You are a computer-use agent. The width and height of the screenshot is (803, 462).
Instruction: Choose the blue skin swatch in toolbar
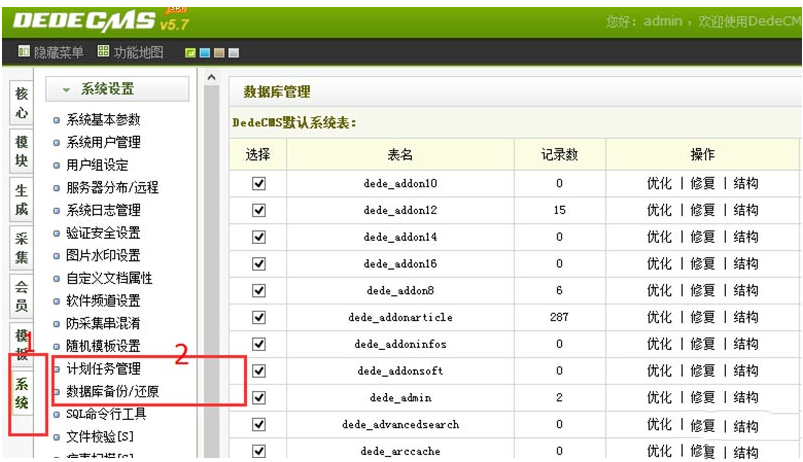[x=204, y=53]
